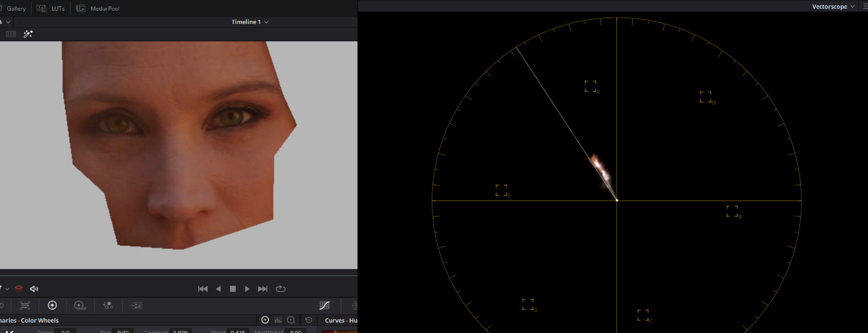This screenshot has height=333, width=868.
Task: Jump to last frame
Action: (x=263, y=289)
